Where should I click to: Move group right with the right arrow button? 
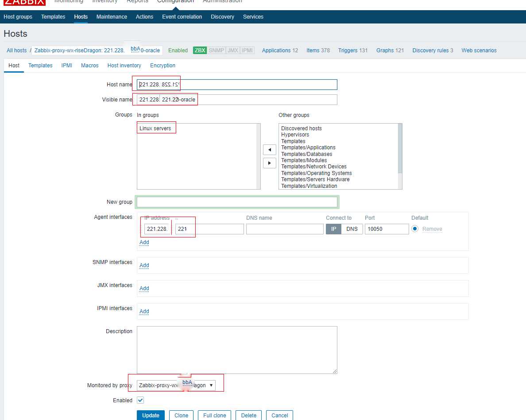click(269, 163)
